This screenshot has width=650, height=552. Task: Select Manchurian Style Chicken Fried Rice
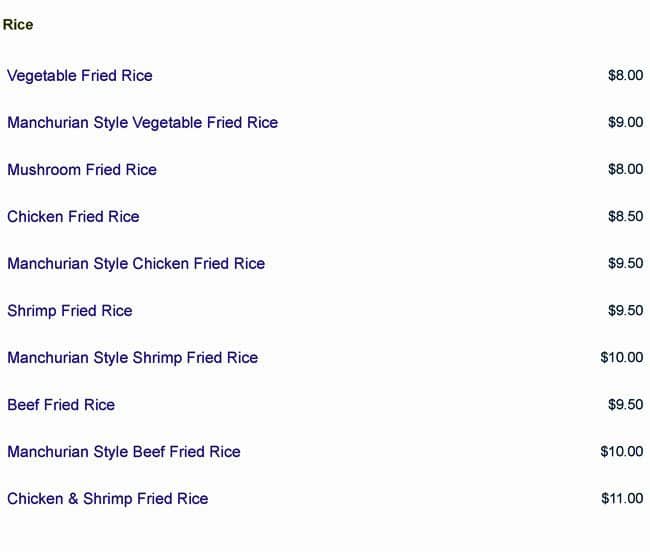tap(136, 263)
